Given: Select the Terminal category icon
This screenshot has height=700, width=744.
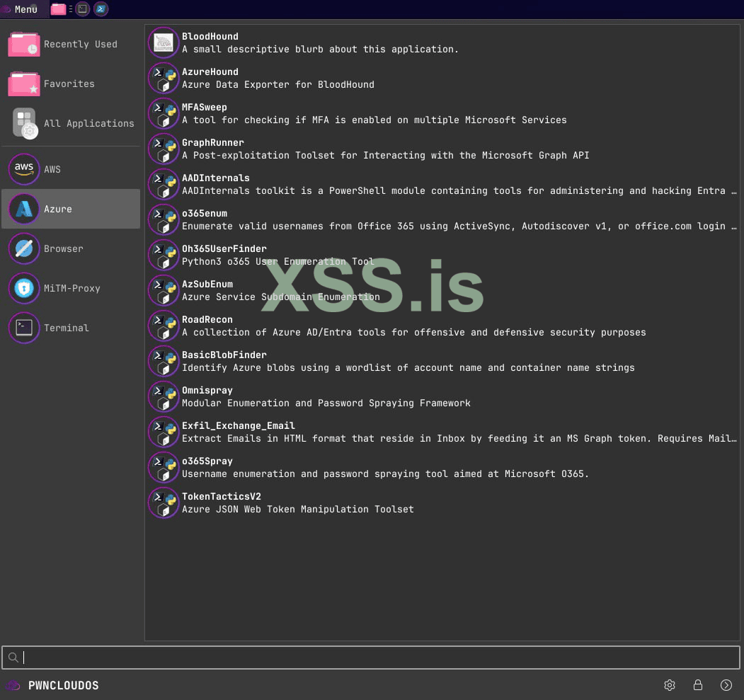Looking at the screenshot, I should [24, 328].
